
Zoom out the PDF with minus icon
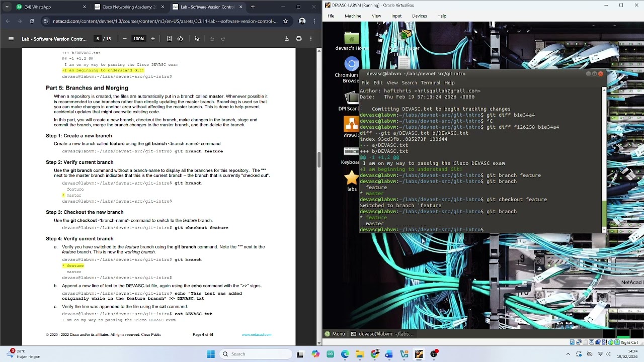124,39
